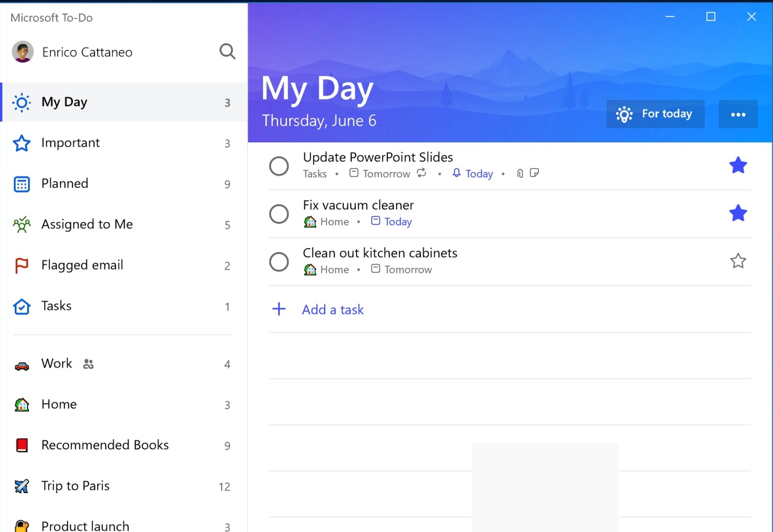Click the plus icon to add a task
Viewport: 773px width, 532px height.
pos(279,309)
